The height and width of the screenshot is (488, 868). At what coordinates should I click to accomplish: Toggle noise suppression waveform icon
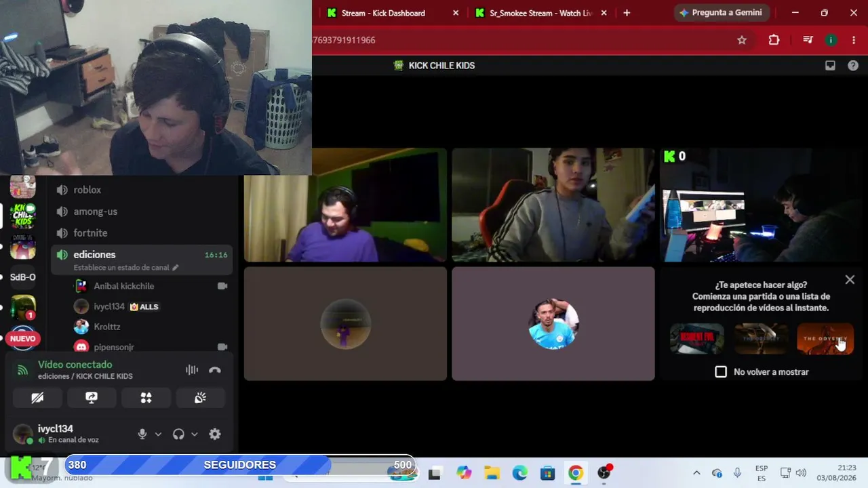pyautogui.click(x=192, y=370)
